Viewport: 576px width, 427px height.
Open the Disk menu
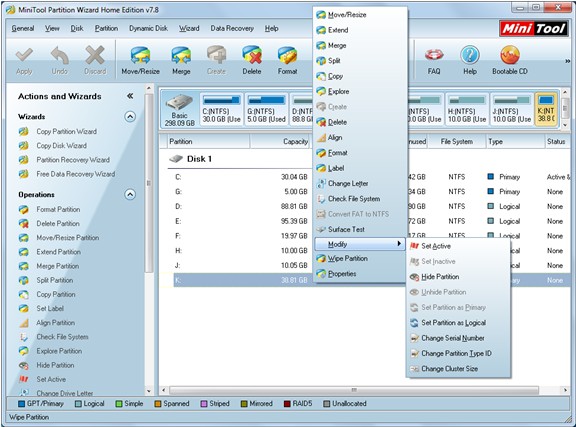coord(77,28)
